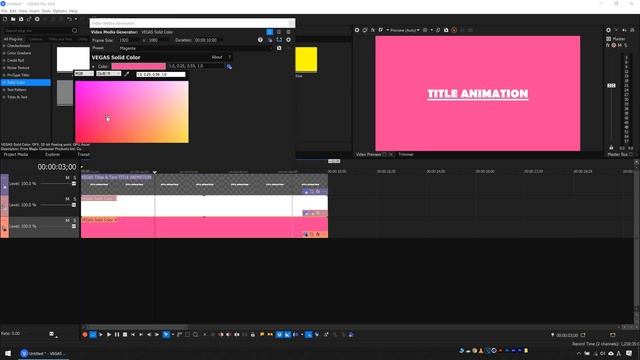The width and height of the screenshot is (640, 360).
Task: Open Preview properties gear icon
Action: (357, 30)
